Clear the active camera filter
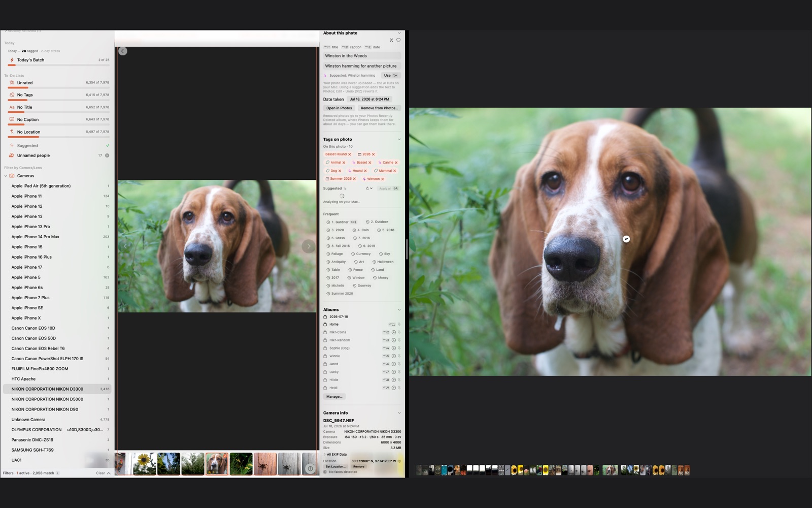Screen dimensions: 812x508 coord(100,473)
